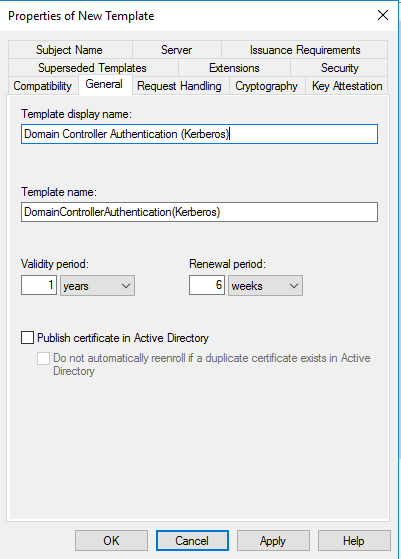Open the Key Attestation tab
Image resolution: width=401 pixels, height=559 pixels.
[347, 86]
